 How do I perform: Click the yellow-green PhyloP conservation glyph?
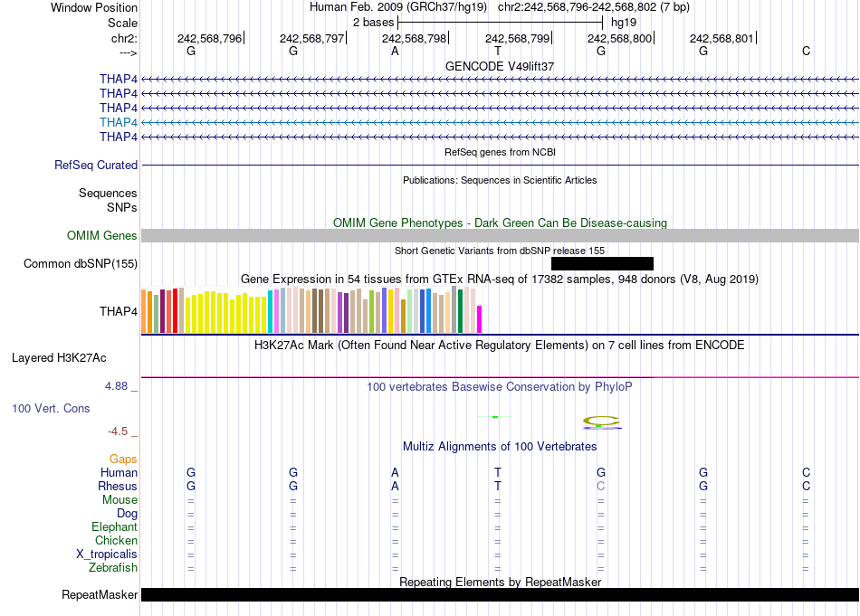(601, 421)
